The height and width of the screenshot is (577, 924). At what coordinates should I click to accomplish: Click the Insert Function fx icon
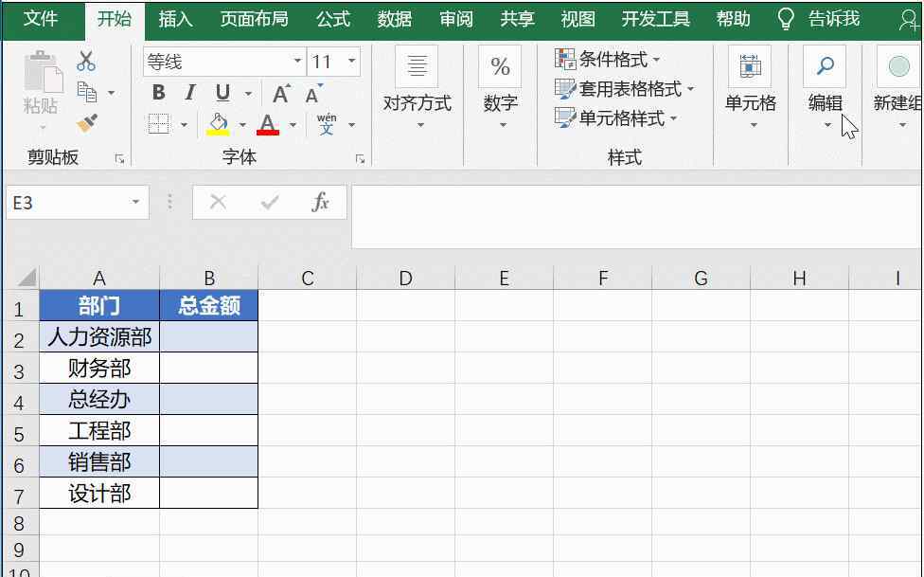click(321, 203)
